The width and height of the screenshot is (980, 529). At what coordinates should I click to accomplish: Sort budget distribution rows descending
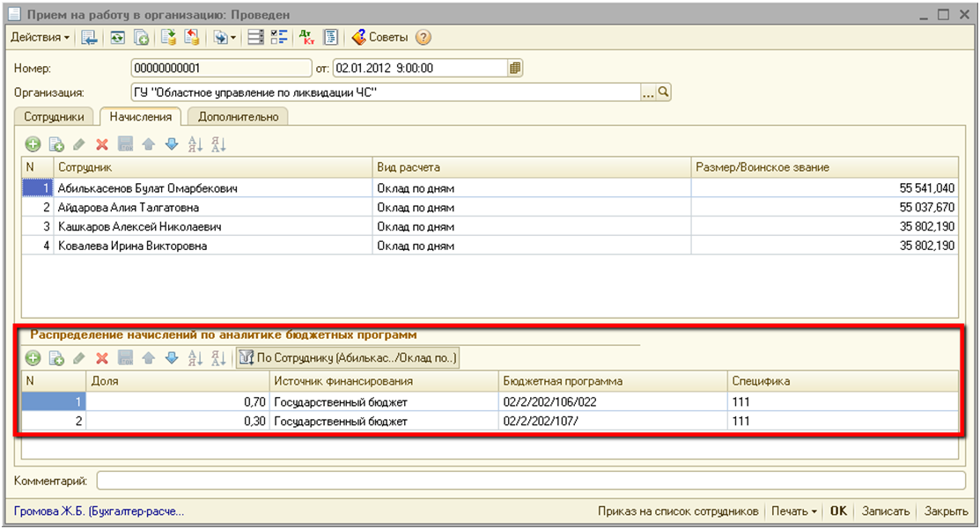pyautogui.click(x=218, y=357)
